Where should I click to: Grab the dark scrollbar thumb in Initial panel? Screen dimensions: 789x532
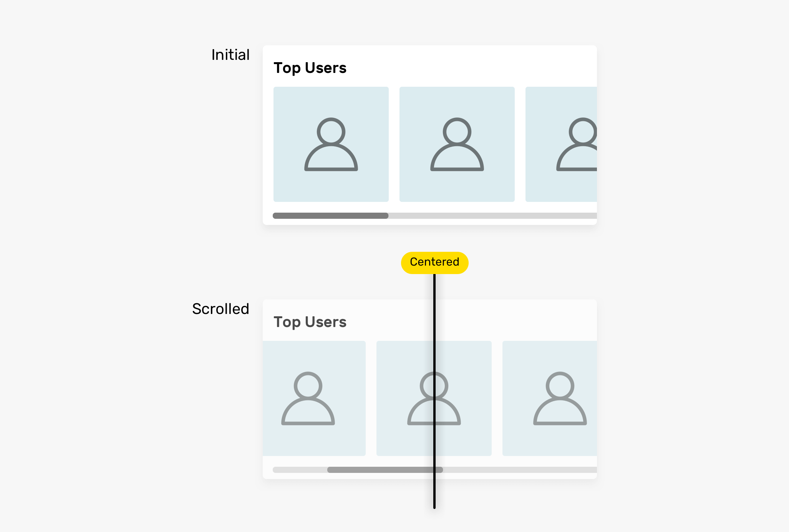click(331, 216)
